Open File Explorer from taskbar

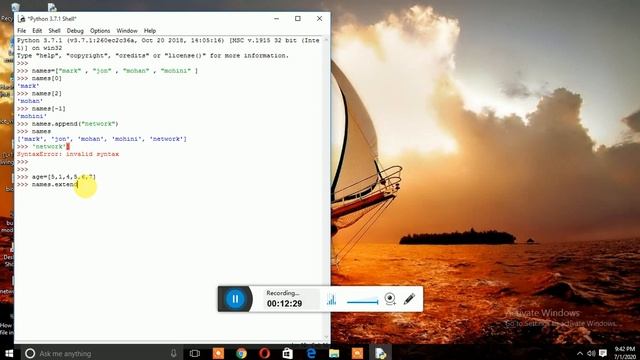pyautogui.click(x=334, y=353)
